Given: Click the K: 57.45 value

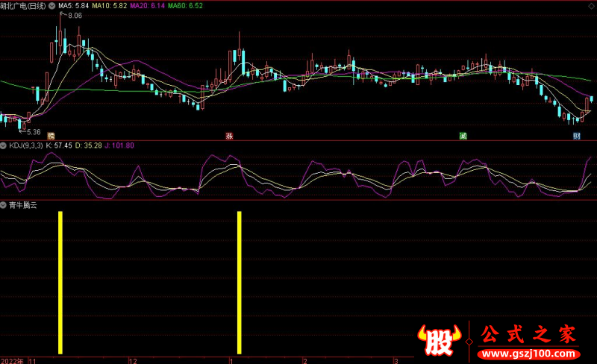Looking at the screenshot, I should (59, 145).
